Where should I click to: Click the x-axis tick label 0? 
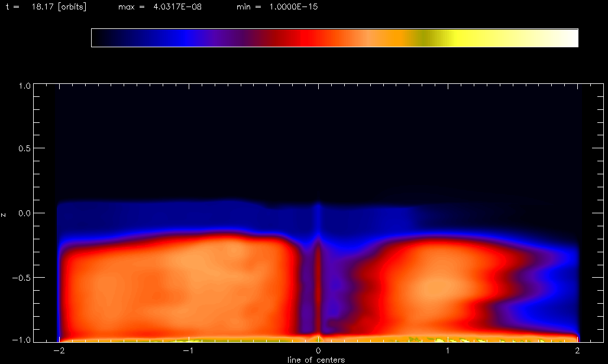click(x=319, y=350)
